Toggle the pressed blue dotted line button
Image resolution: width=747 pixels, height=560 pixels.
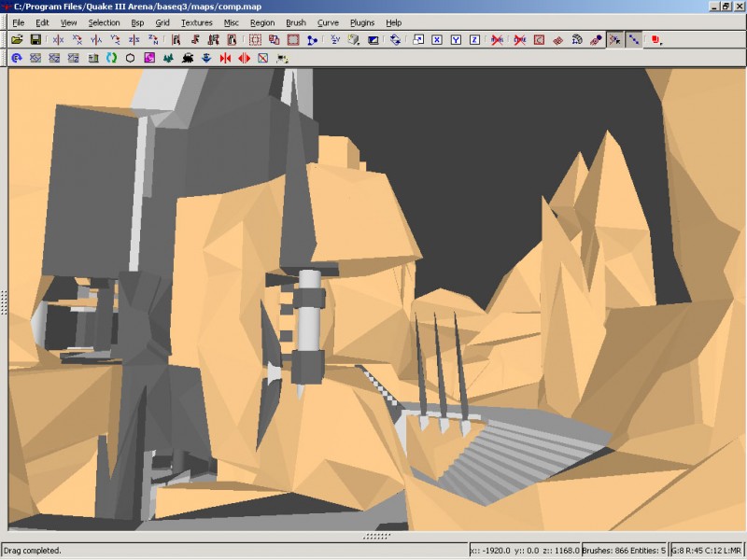(x=634, y=39)
